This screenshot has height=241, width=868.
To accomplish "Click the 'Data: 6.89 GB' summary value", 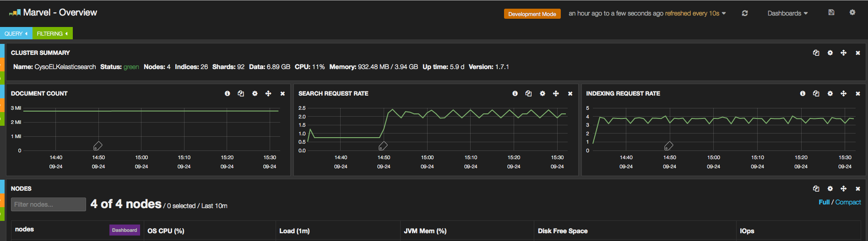I will [270, 67].
